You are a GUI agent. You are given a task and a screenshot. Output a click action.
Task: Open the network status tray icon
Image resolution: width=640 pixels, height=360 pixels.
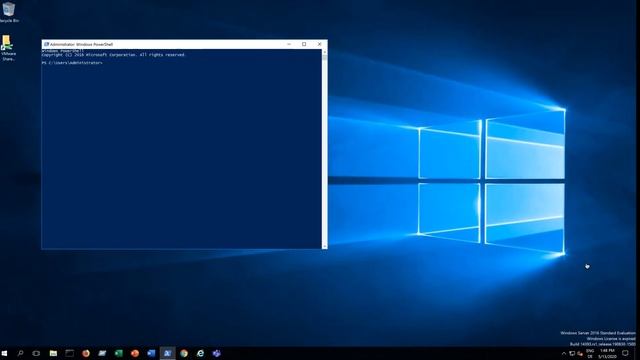coord(572,353)
